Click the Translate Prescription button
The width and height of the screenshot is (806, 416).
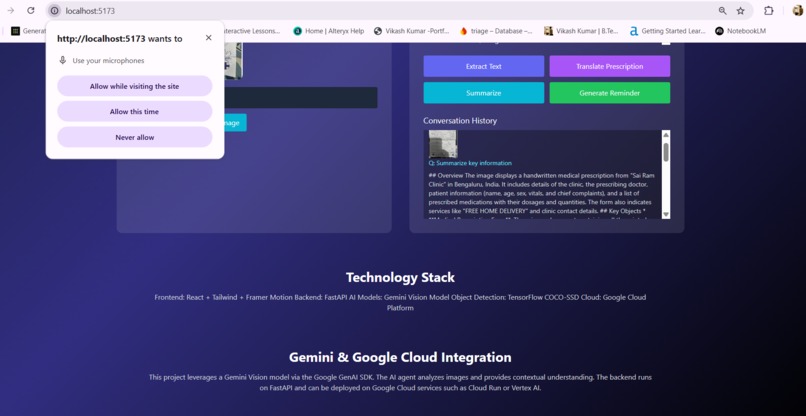coord(610,66)
